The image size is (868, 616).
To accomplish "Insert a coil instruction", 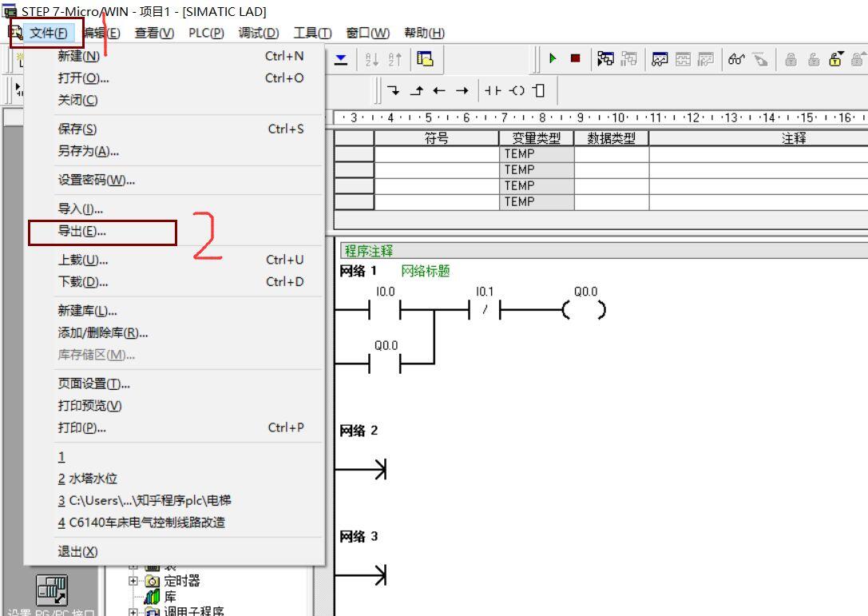I will 517,90.
